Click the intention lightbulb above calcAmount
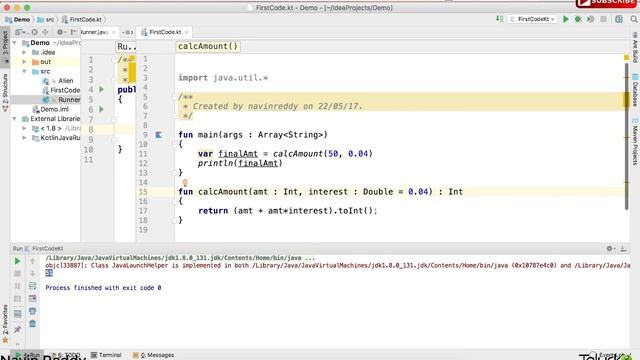The height and width of the screenshot is (360, 640). [185, 183]
